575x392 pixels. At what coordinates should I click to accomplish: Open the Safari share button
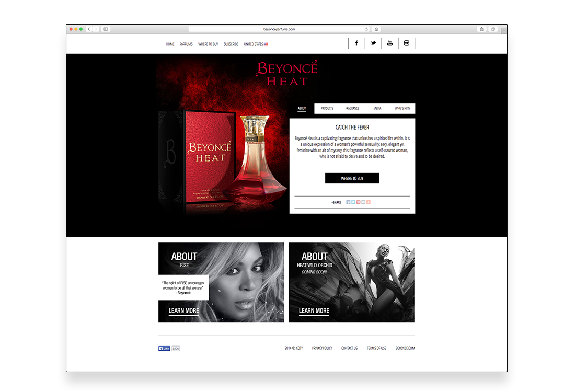pos(481,29)
